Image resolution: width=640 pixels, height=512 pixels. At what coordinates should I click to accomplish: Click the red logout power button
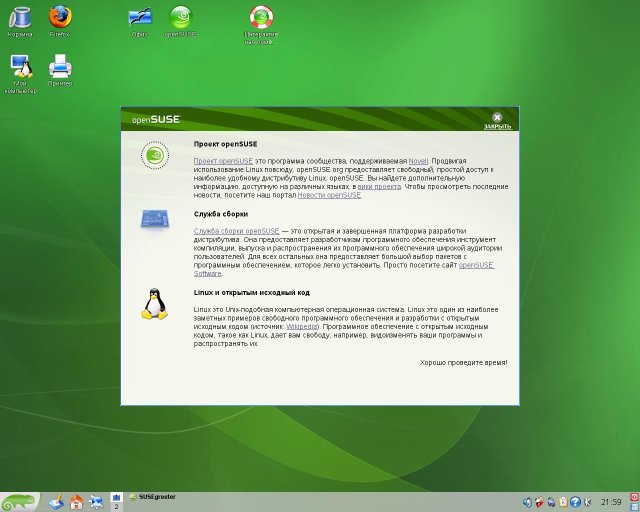tap(634, 497)
